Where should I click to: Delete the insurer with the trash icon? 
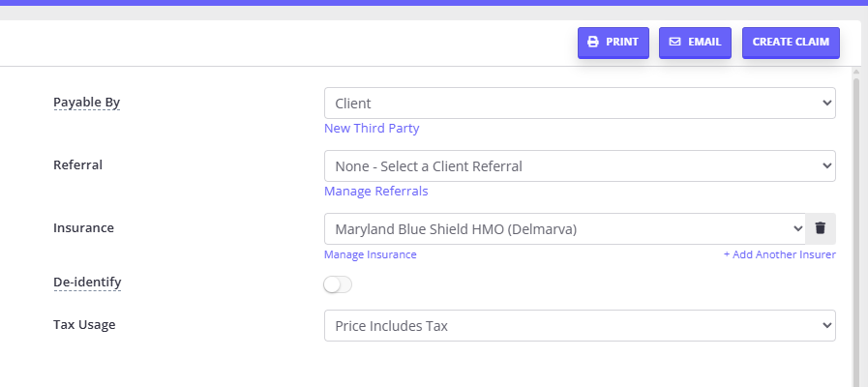click(821, 228)
